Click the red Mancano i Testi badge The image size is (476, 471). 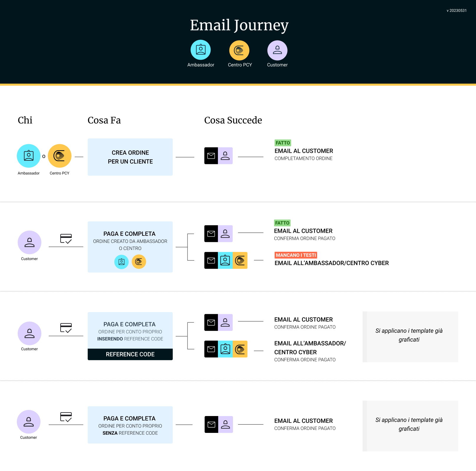(296, 255)
